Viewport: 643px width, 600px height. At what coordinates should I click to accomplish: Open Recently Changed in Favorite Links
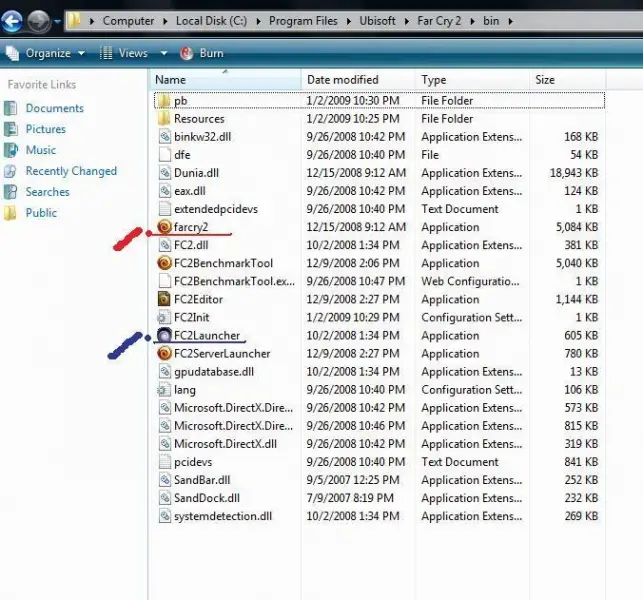71,171
